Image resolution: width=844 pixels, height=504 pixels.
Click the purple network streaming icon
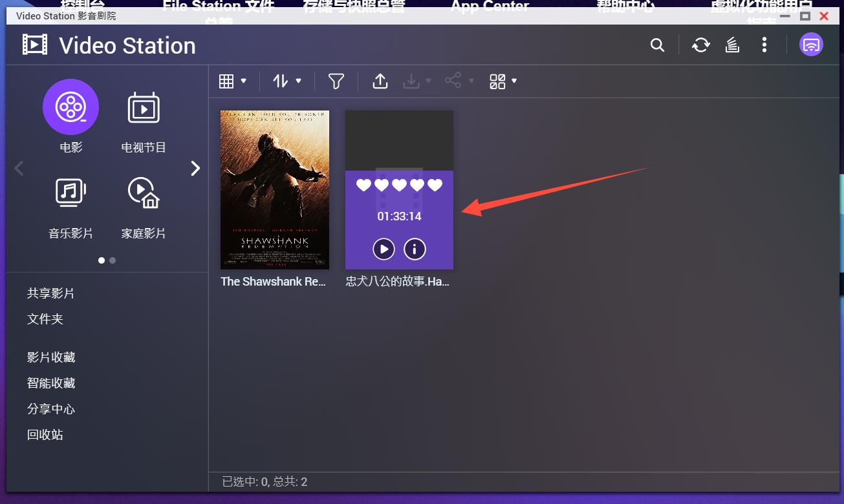[x=811, y=45]
